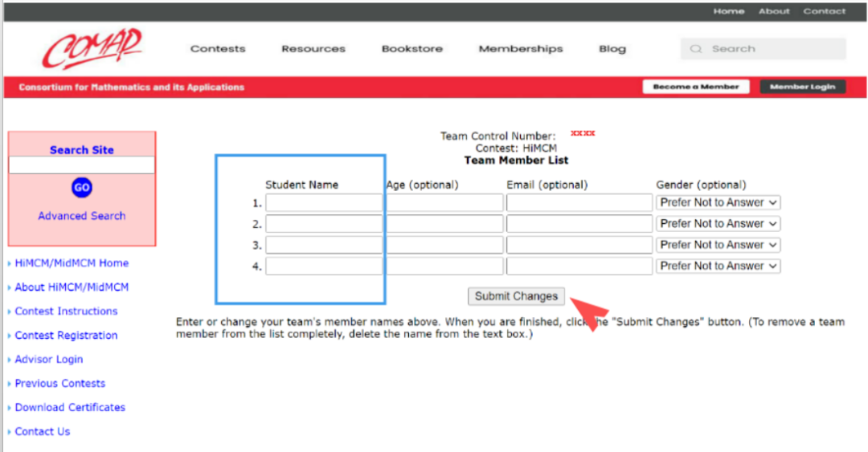This screenshot has width=868, height=452.
Task: Click the Search Site text box
Action: pos(82,165)
